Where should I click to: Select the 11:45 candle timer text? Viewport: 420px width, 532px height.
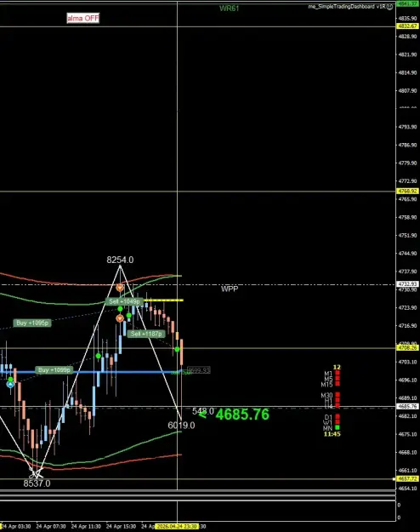tap(332, 434)
